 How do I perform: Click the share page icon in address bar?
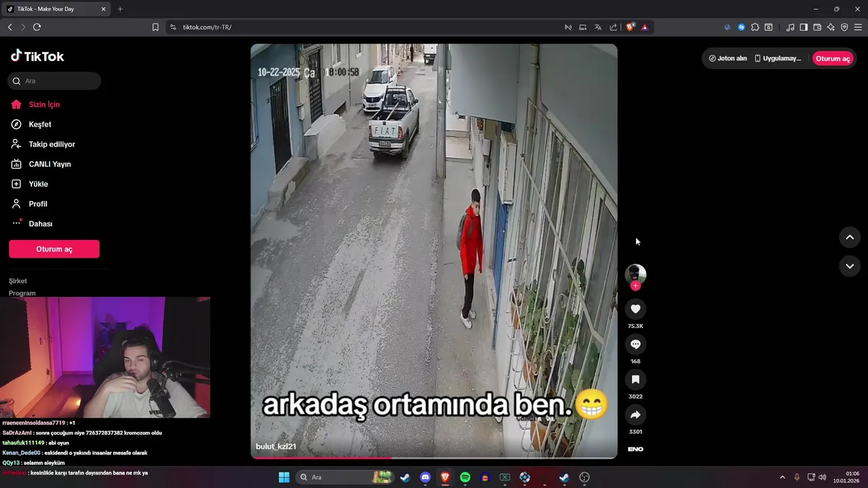(x=614, y=27)
